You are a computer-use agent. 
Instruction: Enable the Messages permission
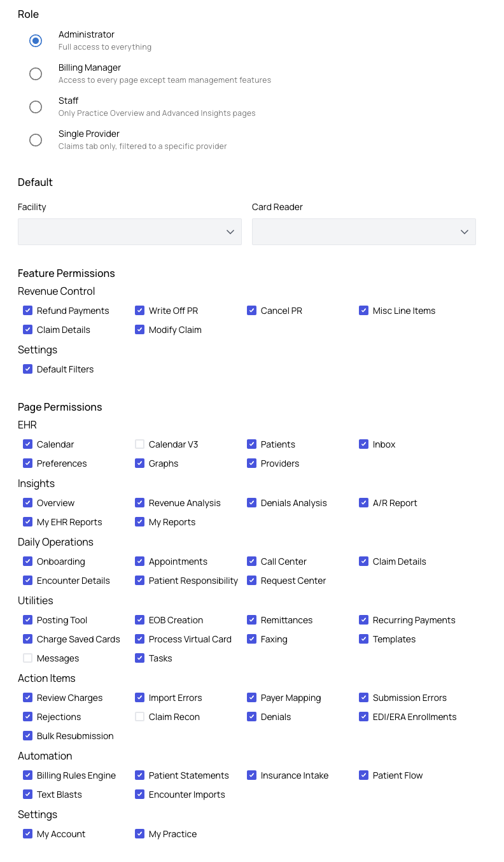[x=27, y=658]
